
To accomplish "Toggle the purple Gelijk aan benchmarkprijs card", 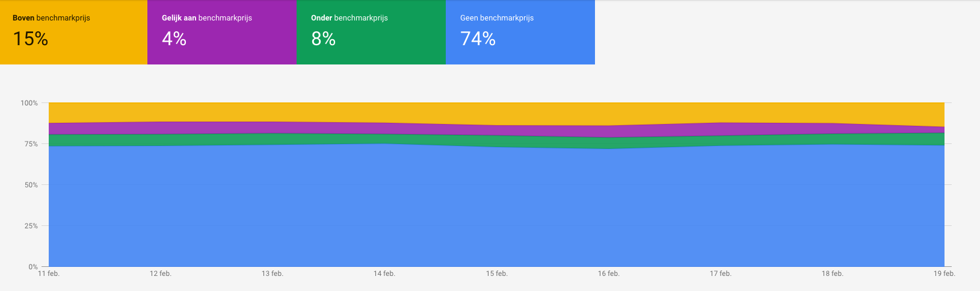I will (222, 32).
